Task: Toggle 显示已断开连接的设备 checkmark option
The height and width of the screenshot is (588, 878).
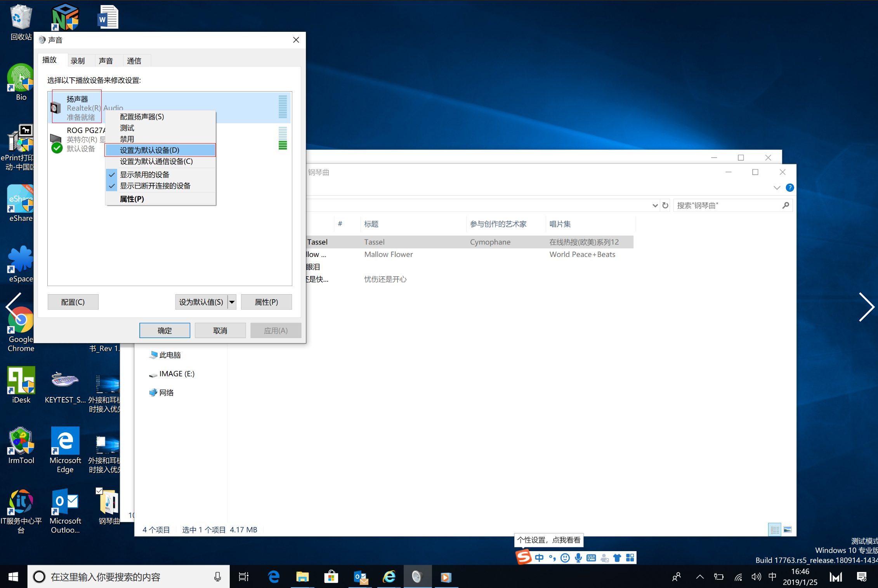Action: coord(155,186)
